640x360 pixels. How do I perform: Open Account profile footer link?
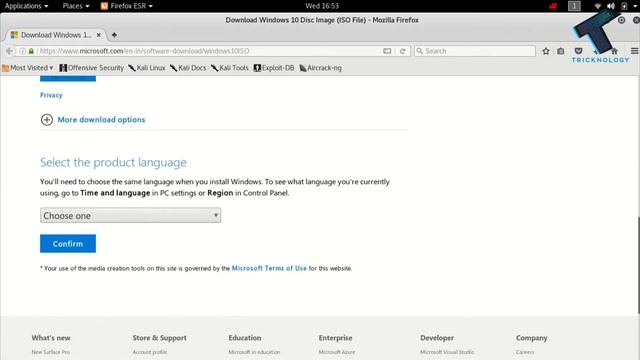click(150, 352)
